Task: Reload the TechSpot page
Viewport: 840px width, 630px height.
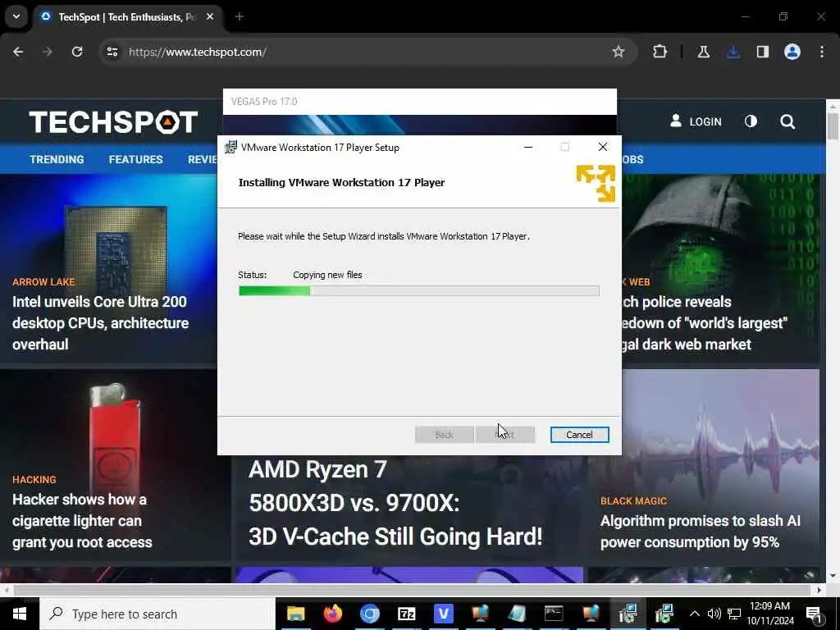Action: [x=77, y=52]
